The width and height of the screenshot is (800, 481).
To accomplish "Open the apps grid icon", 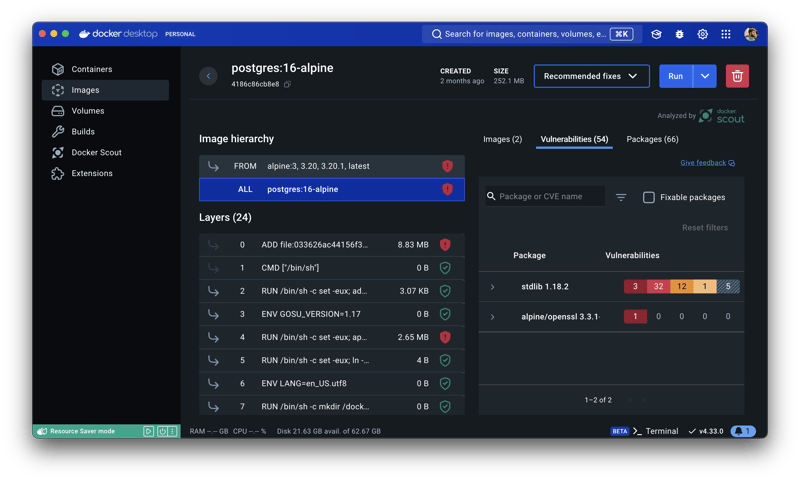I will (x=726, y=34).
